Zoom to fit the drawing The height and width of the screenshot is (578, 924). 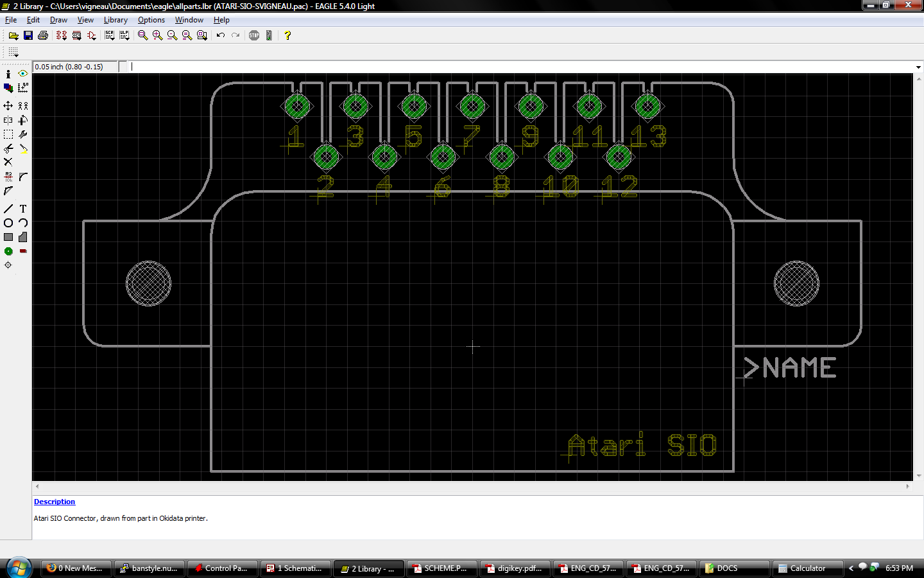142,35
